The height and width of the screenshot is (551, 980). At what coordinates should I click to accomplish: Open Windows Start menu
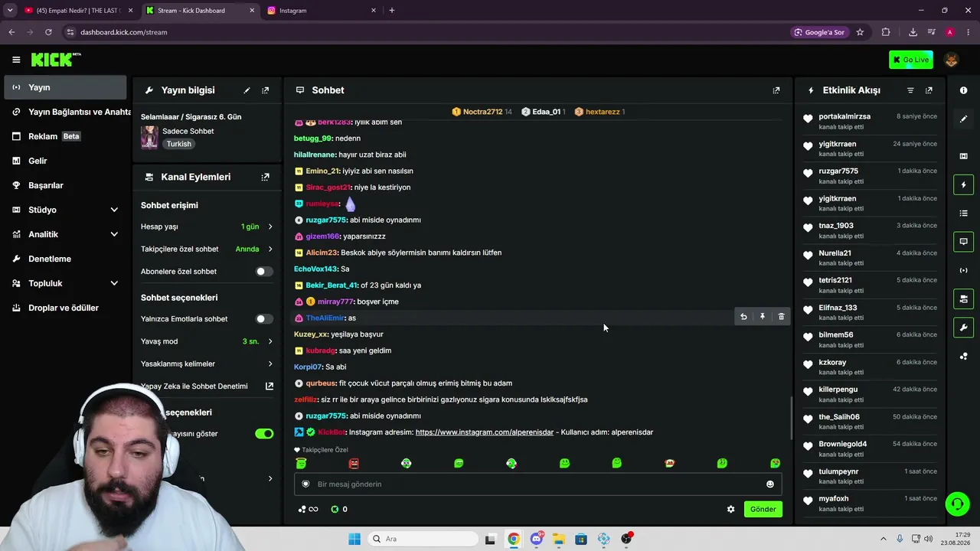354,539
